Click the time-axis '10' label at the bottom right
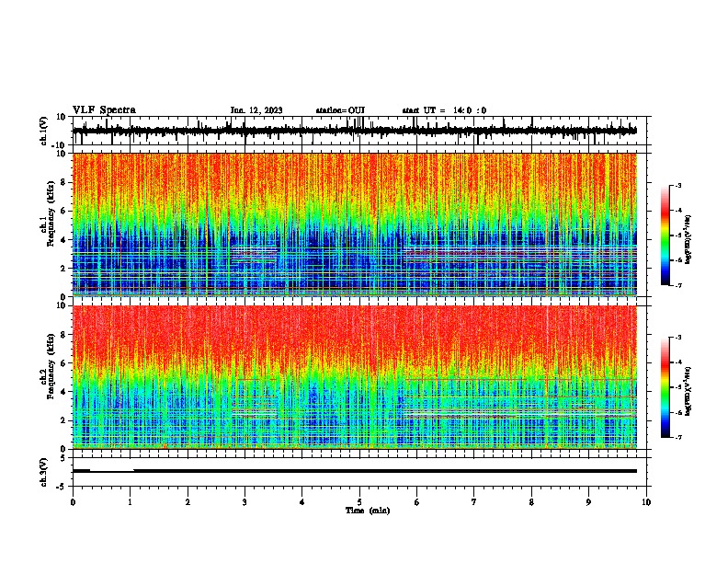The image size is (728, 563). point(646,502)
